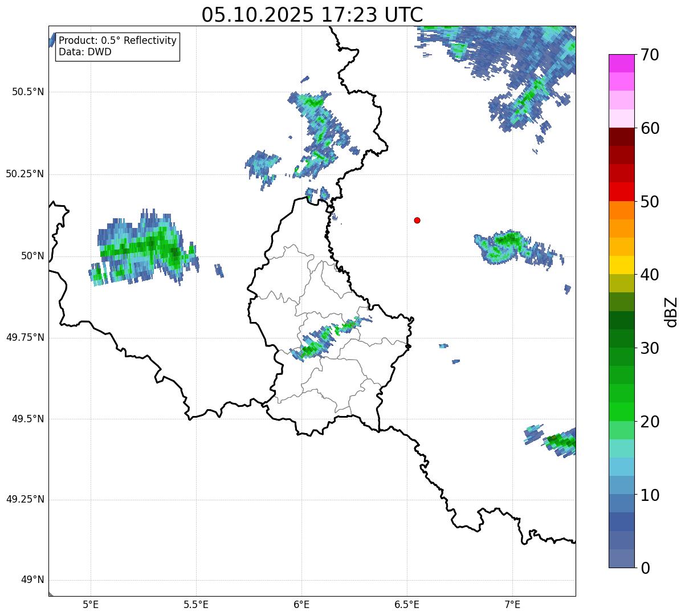This screenshot has width=685, height=616.
Task: Click the colorbar tick label 30
Action: pyautogui.click(x=650, y=348)
